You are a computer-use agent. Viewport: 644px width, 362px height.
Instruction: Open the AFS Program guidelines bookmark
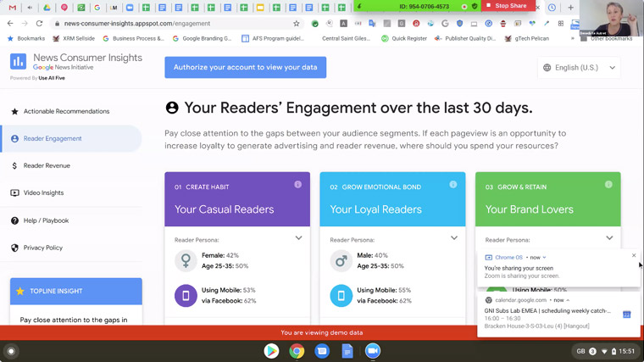273,38
